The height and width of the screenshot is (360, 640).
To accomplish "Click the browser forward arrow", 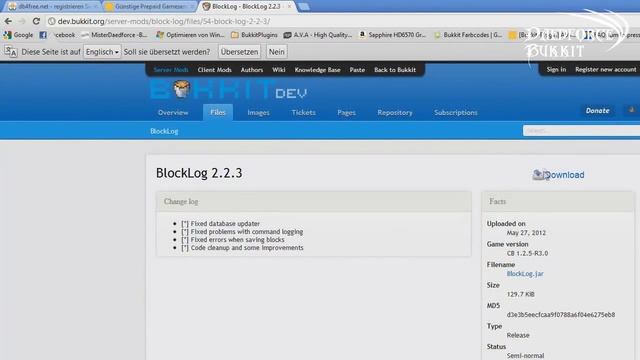I will (x=22, y=21).
